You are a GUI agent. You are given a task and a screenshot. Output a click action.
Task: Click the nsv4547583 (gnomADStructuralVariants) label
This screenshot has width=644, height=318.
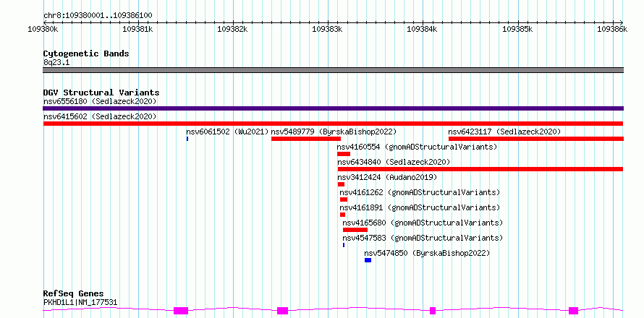(x=423, y=238)
